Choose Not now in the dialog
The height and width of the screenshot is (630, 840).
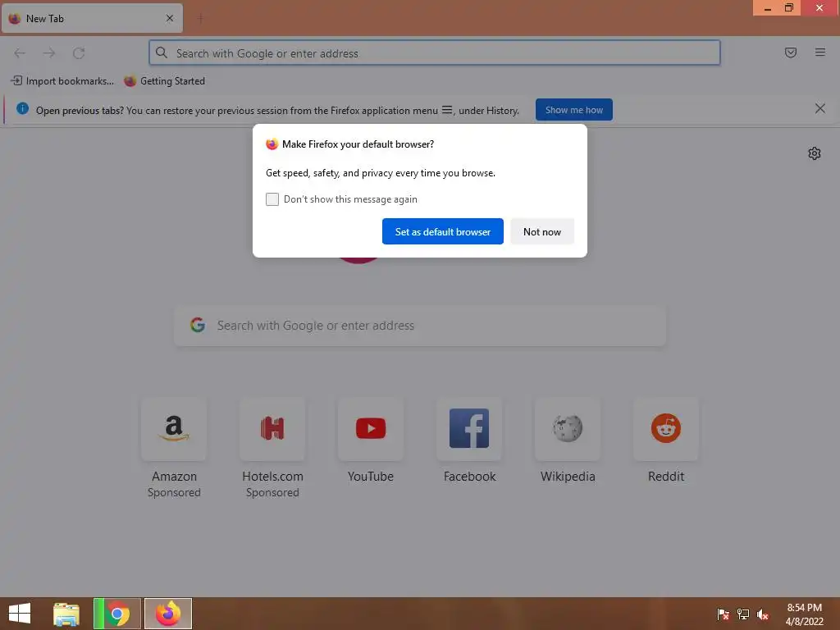pos(542,231)
